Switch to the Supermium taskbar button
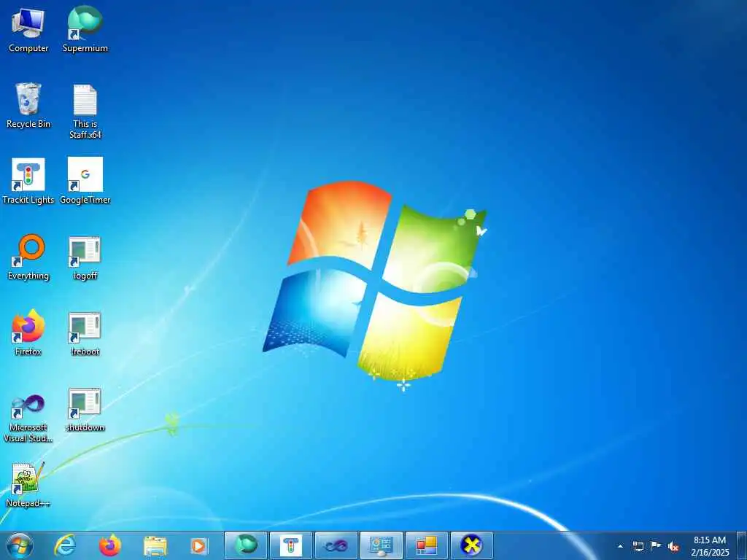 click(245, 545)
